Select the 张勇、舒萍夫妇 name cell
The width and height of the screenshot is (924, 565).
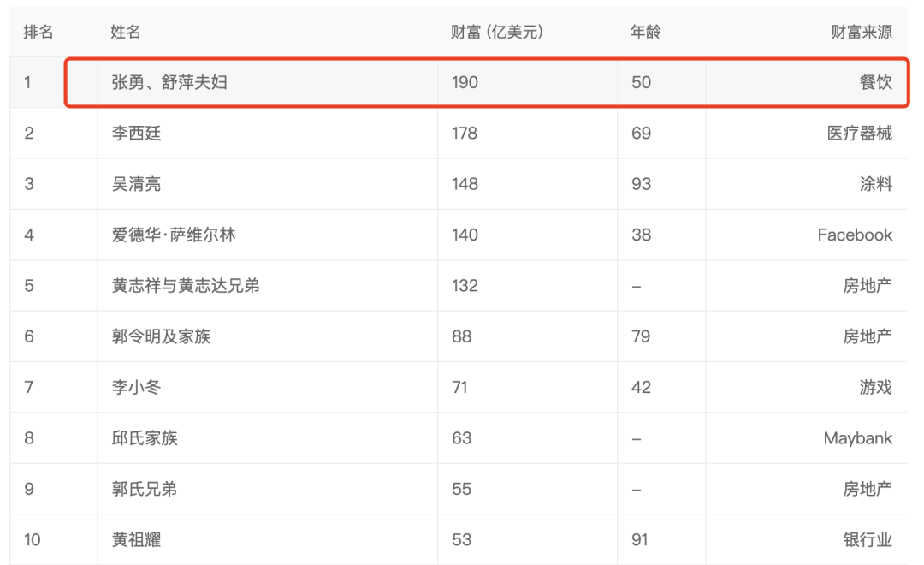[169, 82]
